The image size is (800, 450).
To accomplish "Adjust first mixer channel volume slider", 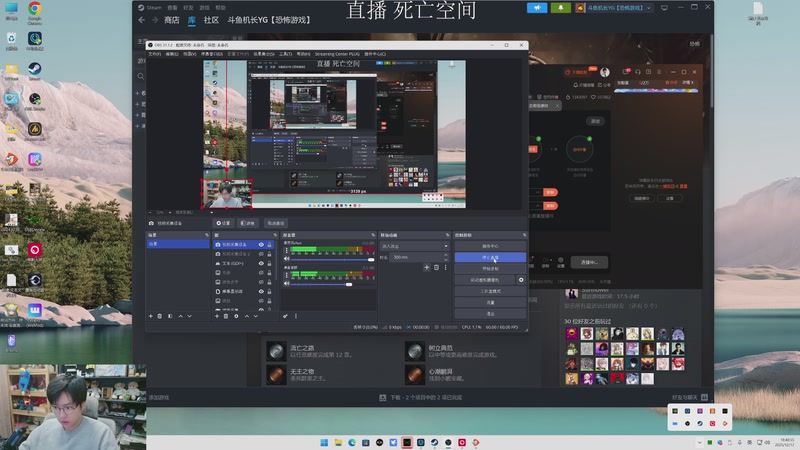I will (x=332, y=259).
